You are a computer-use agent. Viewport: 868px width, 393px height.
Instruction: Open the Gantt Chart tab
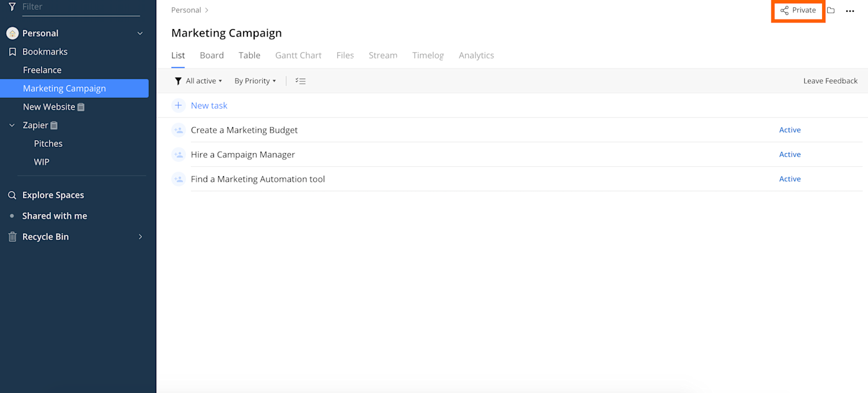click(298, 55)
